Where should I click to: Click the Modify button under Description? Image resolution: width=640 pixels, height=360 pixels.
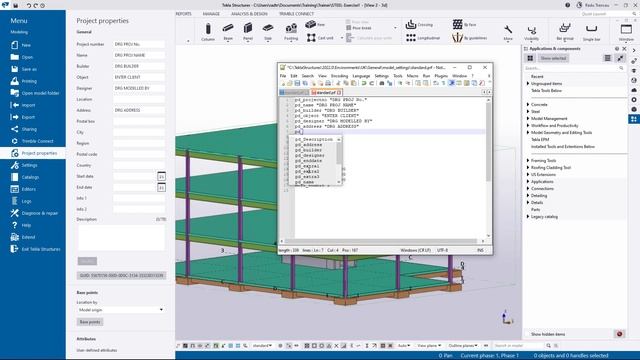(87, 261)
